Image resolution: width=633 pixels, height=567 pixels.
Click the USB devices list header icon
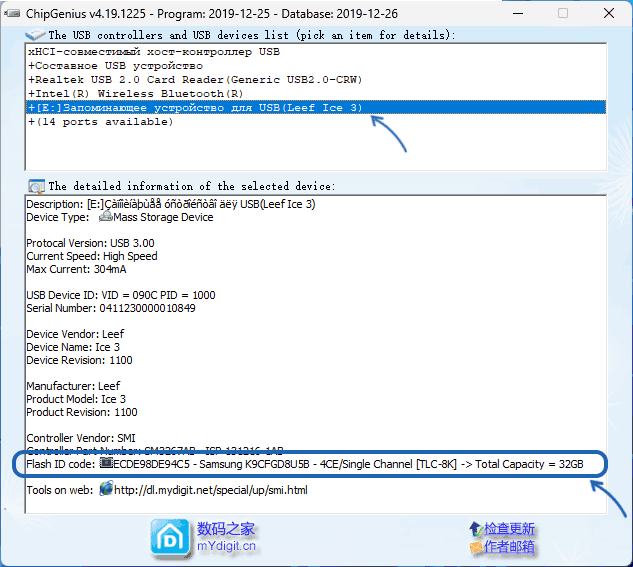[36, 34]
